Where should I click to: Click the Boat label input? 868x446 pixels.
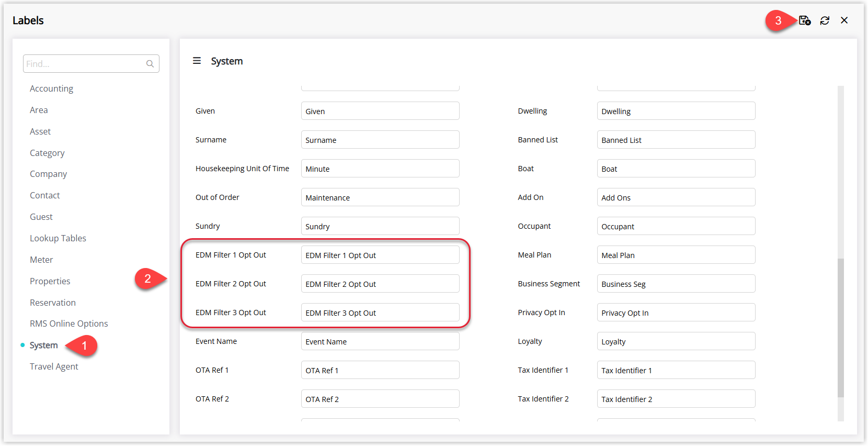tap(676, 169)
